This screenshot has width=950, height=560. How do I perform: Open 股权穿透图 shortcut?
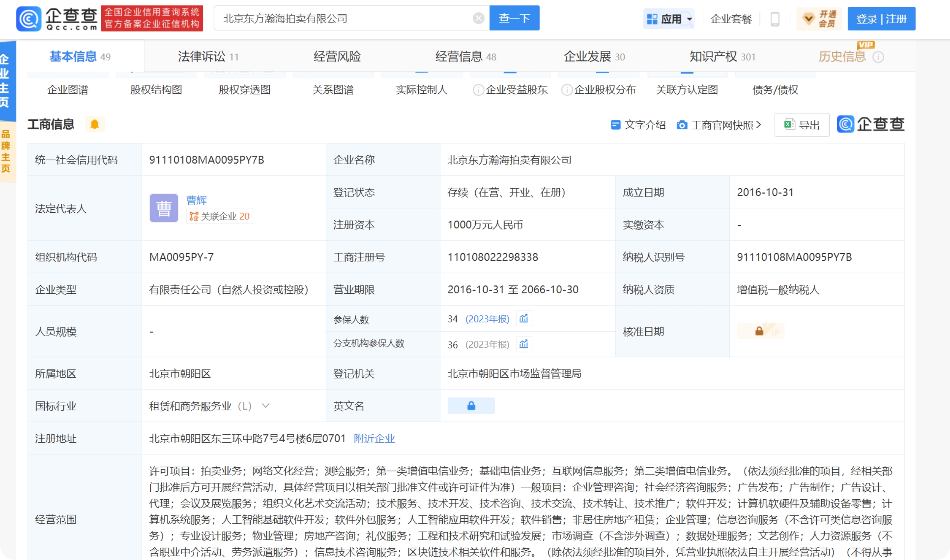coord(245,89)
